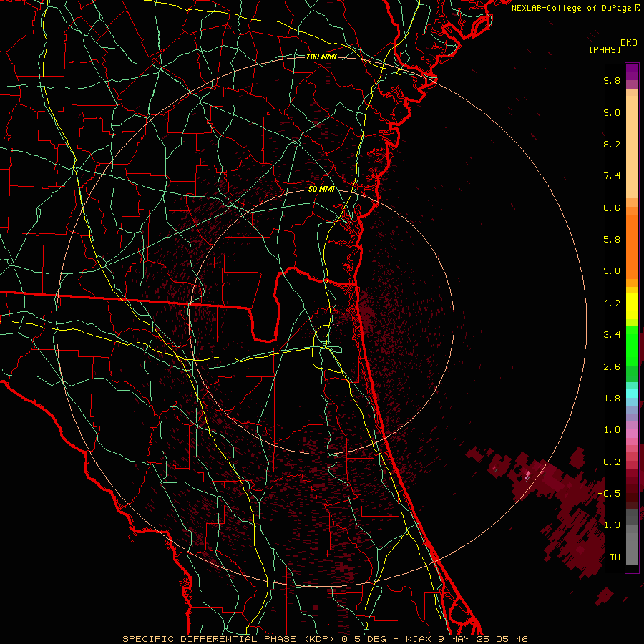Pick the bright orange color bar segment
Viewport: 644px width, 644px height.
(x=632, y=247)
